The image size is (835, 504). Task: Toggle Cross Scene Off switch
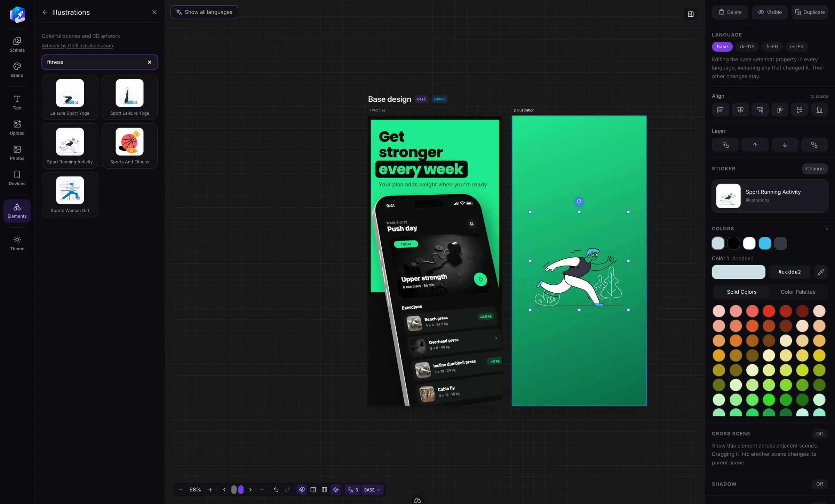click(x=820, y=433)
